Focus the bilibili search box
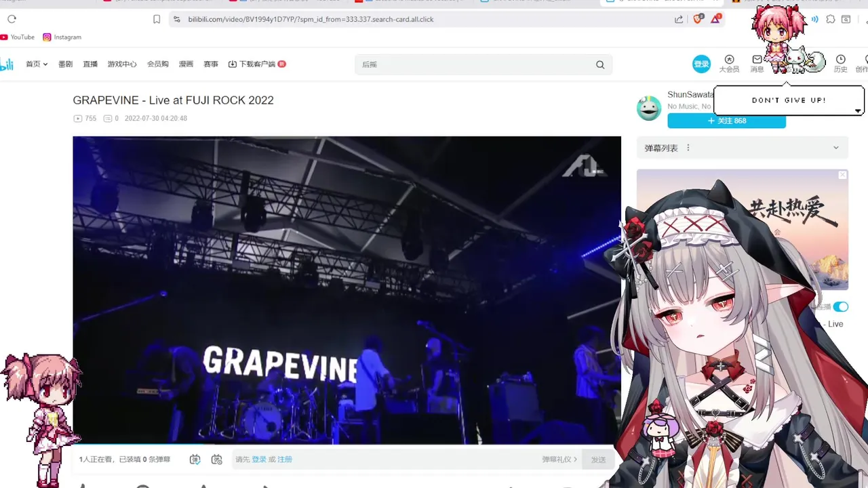The width and height of the screenshot is (868, 488). click(x=475, y=64)
